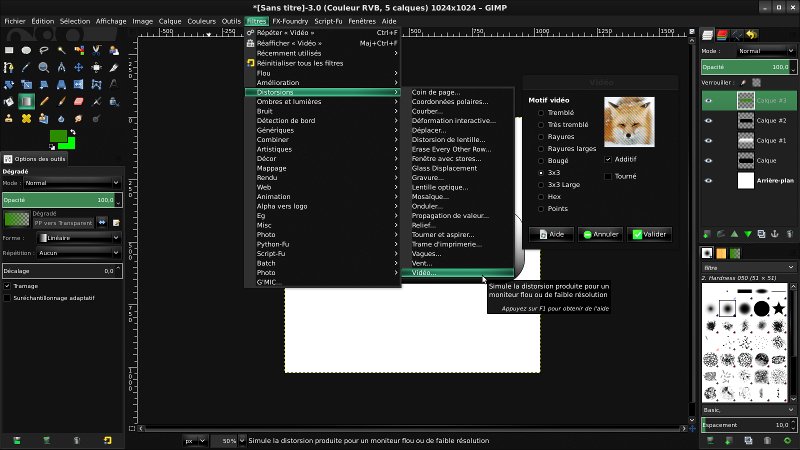Choose the Tremblé video pattern
Screen dimensions: 800x450
541,113
